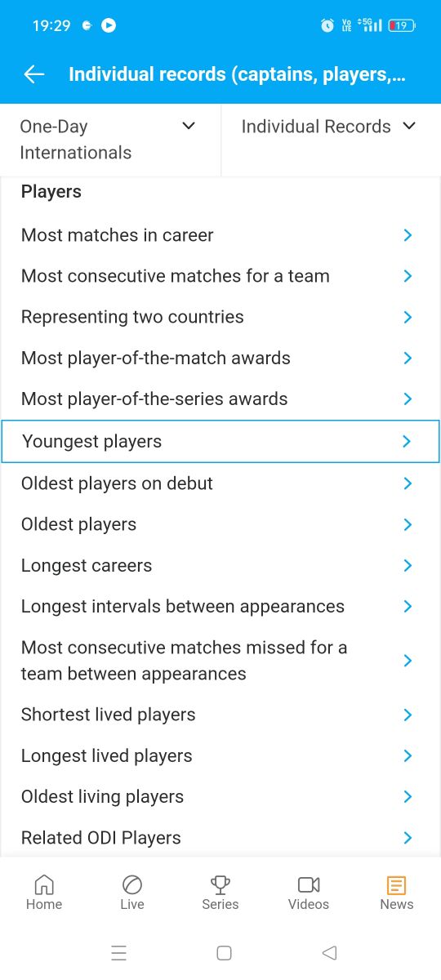Open the Videos camera icon
The height and width of the screenshot is (980, 441).
point(309,884)
